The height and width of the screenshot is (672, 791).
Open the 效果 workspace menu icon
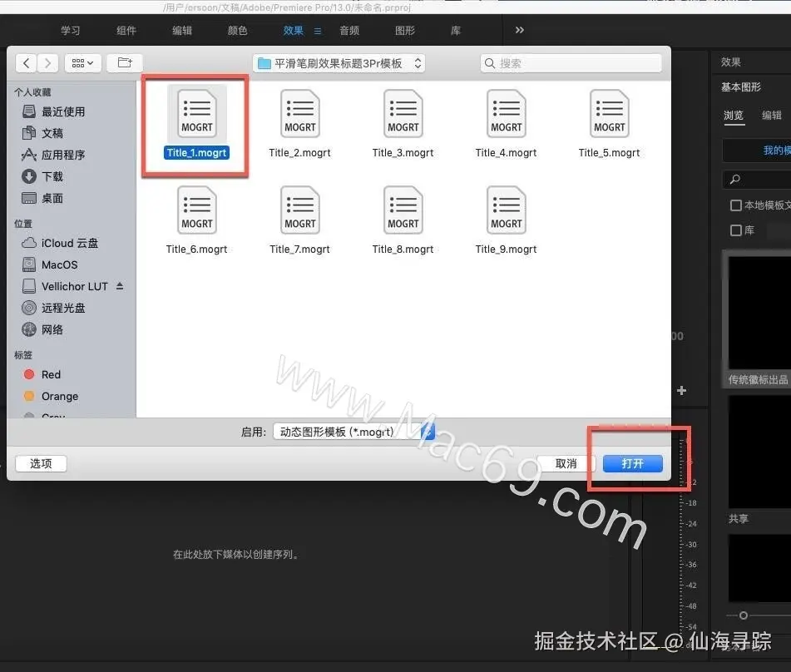click(317, 32)
